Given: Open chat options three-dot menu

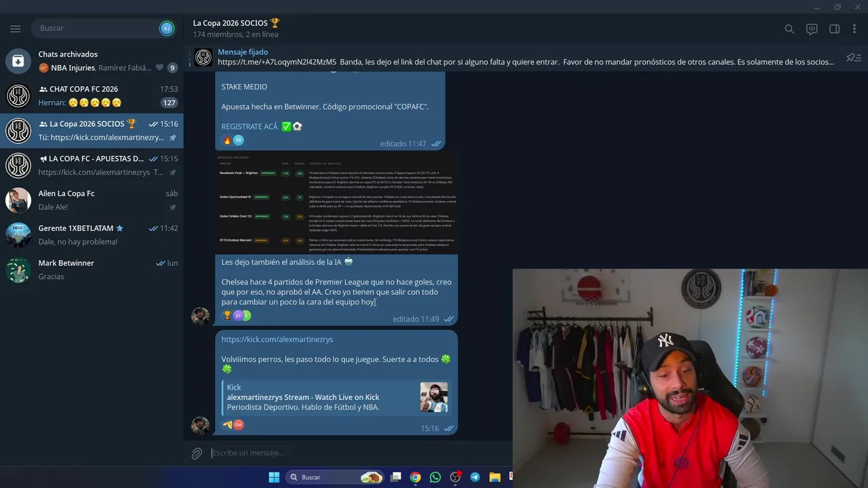Looking at the screenshot, I should coord(854,29).
